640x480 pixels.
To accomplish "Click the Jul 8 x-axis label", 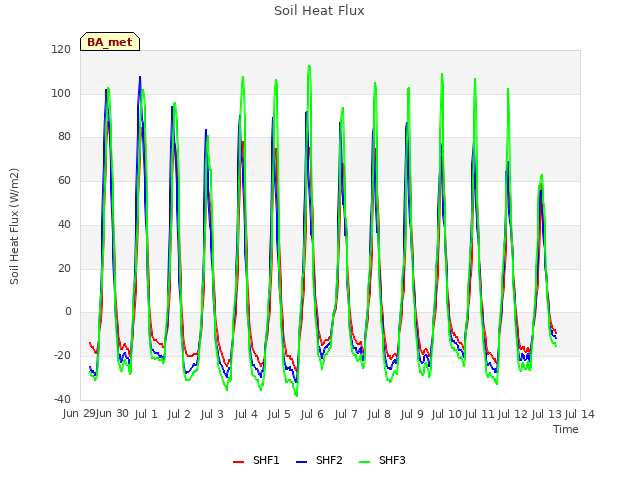I will coord(379,414).
